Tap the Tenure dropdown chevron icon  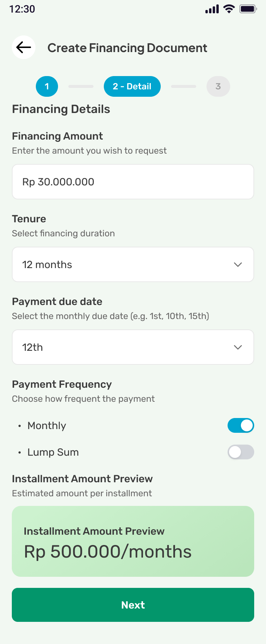(x=238, y=264)
